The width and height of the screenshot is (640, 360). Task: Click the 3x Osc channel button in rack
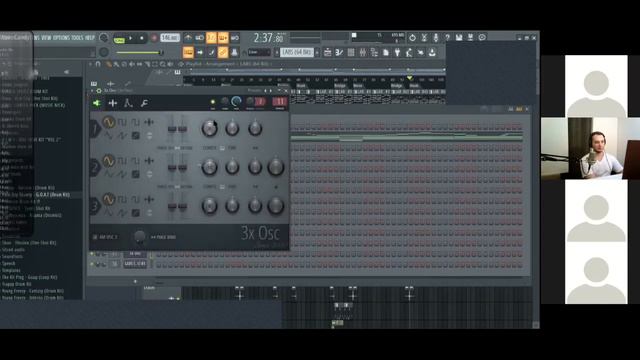(135, 253)
